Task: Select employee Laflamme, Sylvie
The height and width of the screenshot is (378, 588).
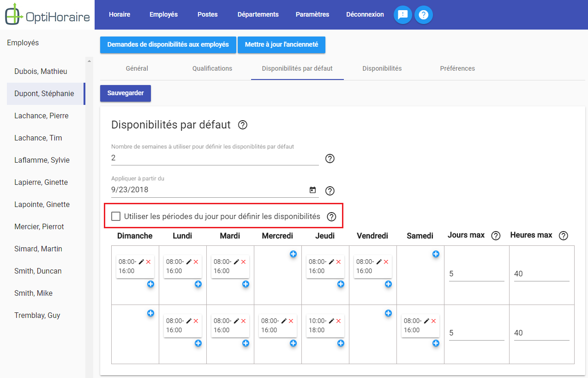Action: tap(46, 160)
